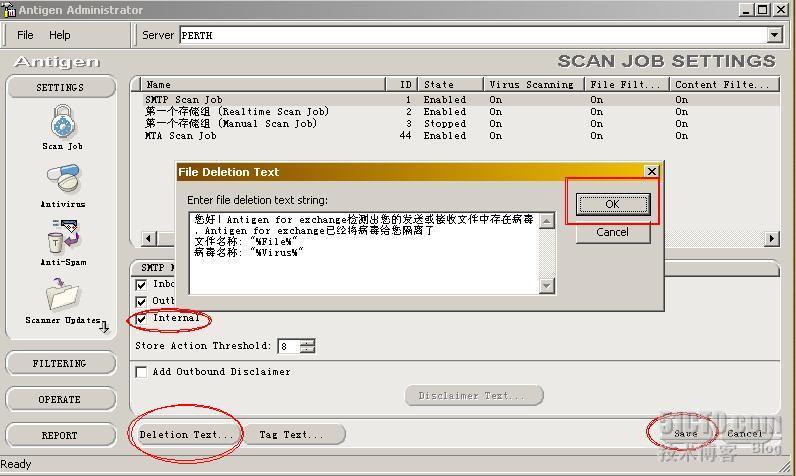
Task: Enable Add Outbound Disclaimer checkbox
Action: point(142,372)
